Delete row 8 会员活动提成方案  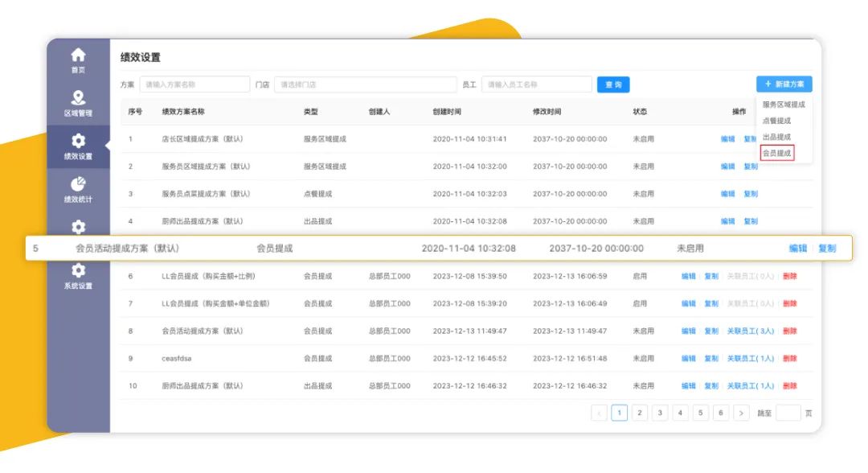tap(790, 331)
